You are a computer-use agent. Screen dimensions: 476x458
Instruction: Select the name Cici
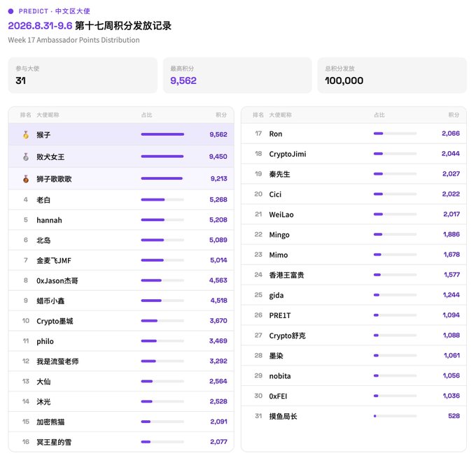275,194
